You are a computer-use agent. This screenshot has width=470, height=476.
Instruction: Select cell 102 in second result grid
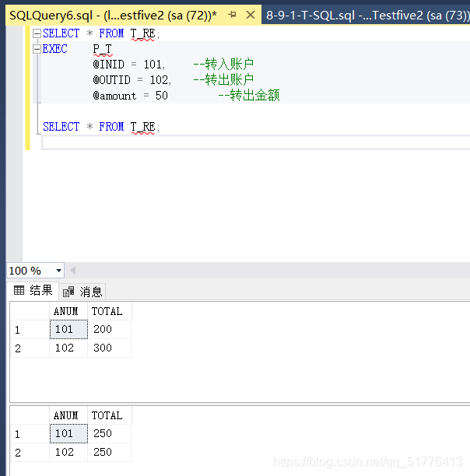coord(68,453)
